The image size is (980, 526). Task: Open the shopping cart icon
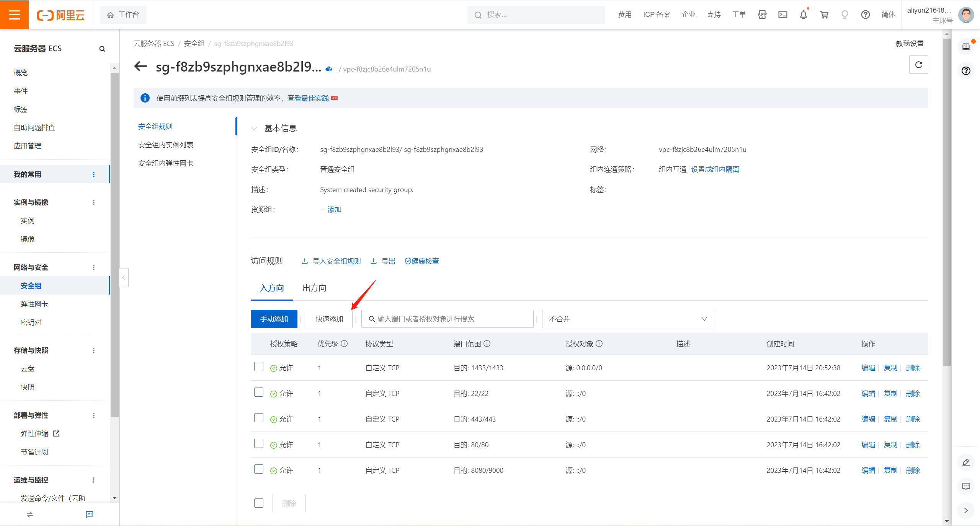coord(824,15)
